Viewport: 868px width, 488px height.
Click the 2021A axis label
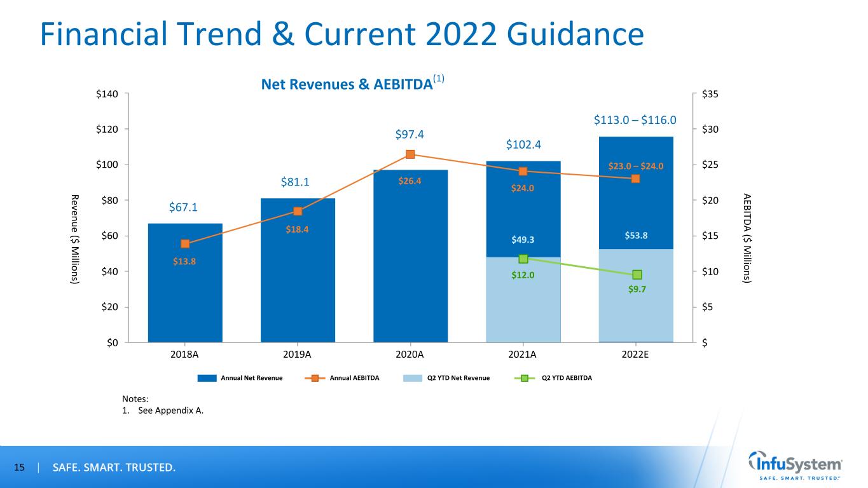pyautogui.click(x=523, y=355)
